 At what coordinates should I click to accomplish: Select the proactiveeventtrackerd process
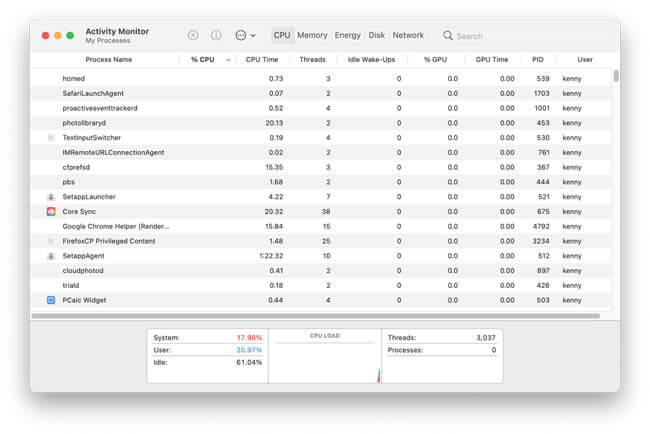[99, 108]
